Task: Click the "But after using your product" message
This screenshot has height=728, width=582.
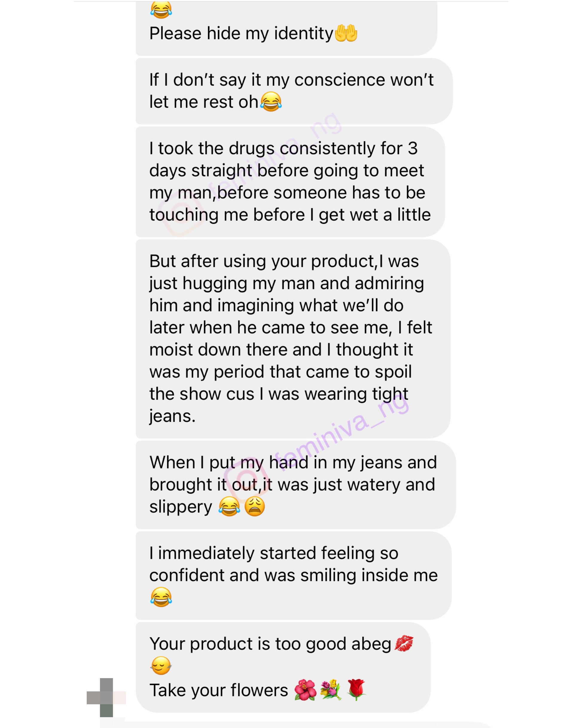Action: pos(290,338)
